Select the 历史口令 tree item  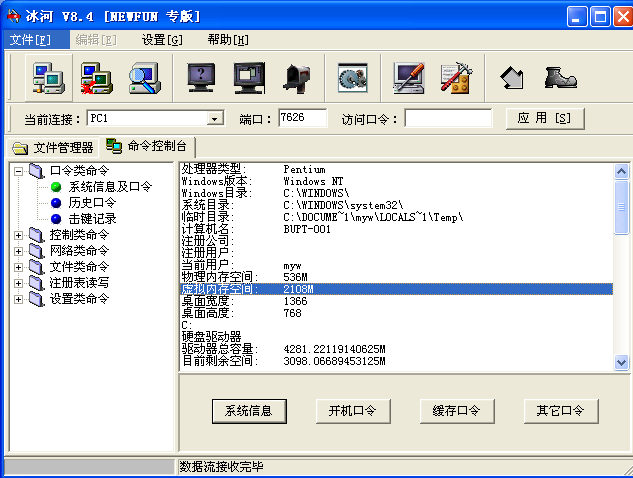pos(92,203)
